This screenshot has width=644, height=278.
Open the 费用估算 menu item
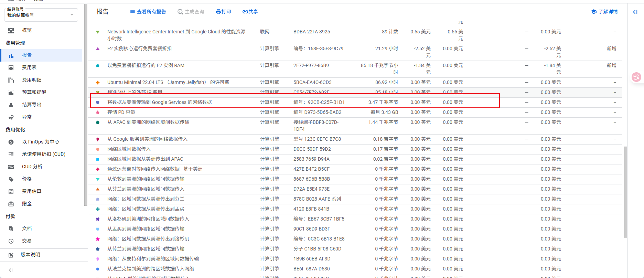[32, 191]
